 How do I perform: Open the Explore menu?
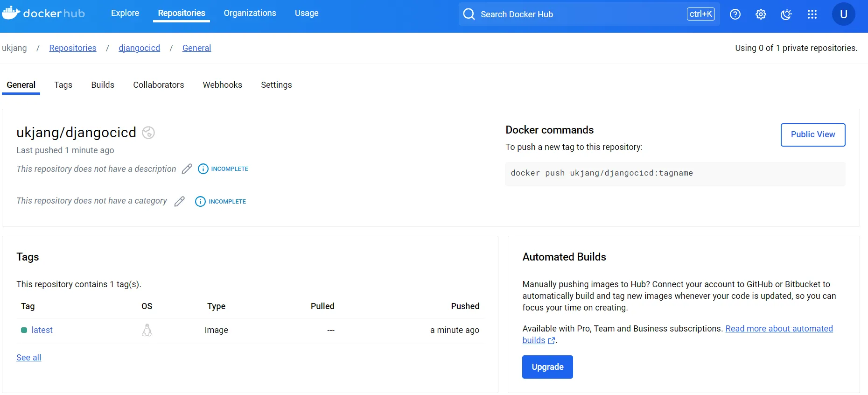(x=125, y=13)
